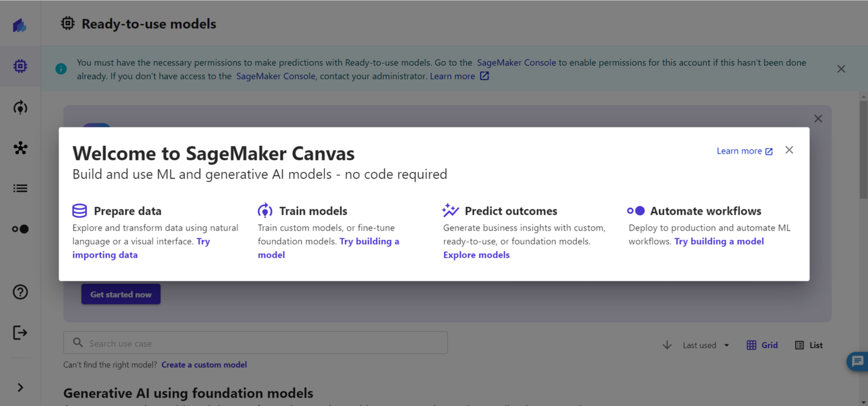Open the list lines sidebar icon
The height and width of the screenshot is (406, 868).
click(x=20, y=188)
